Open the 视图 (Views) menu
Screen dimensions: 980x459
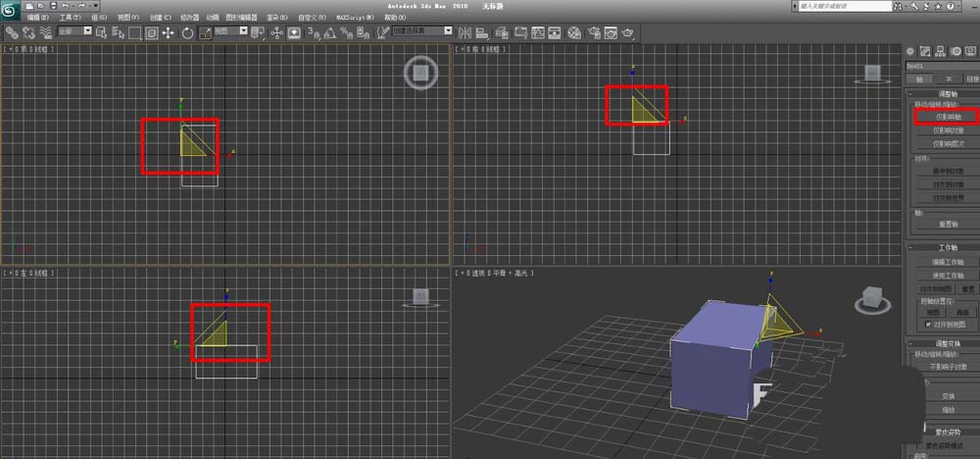[x=128, y=18]
